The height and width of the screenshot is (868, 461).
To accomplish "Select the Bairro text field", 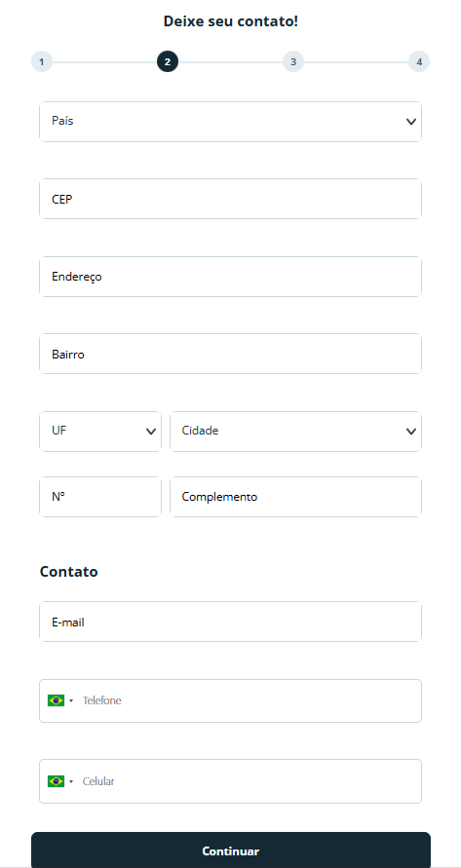I will (230, 354).
